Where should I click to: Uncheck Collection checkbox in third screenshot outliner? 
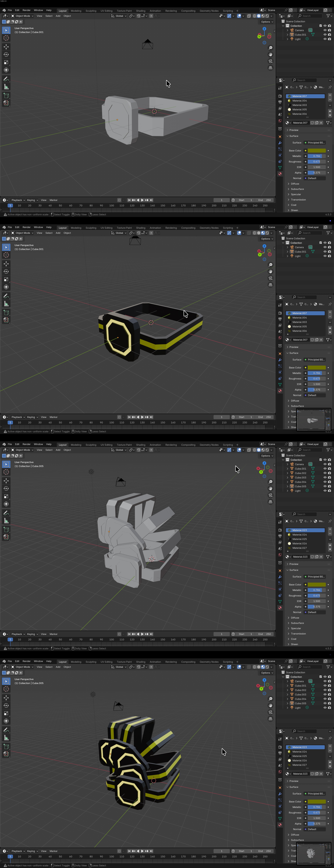point(321,460)
